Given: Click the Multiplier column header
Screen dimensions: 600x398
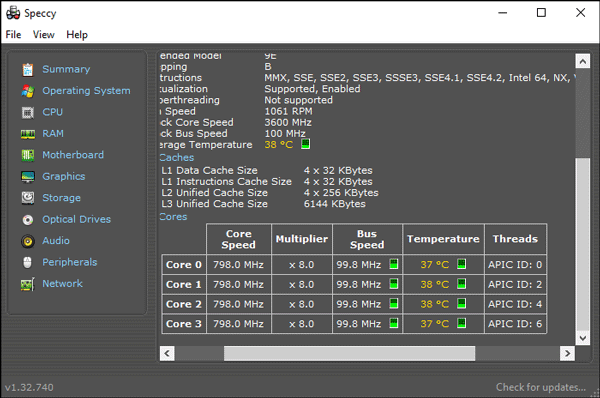Looking at the screenshot, I should 302,239.
